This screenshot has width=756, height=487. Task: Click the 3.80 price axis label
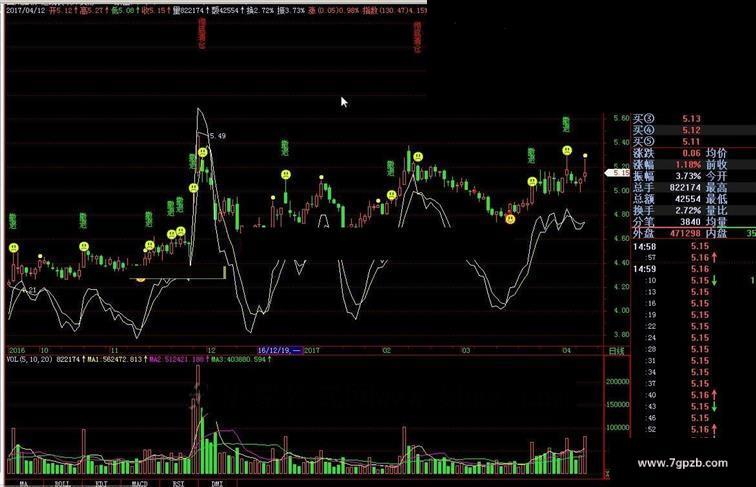pyautogui.click(x=621, y=334)
